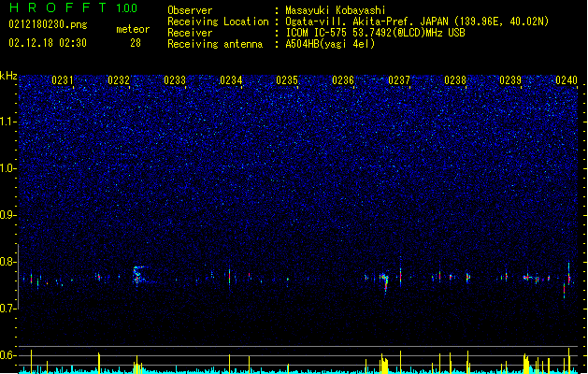This screenshot has width=588, height=374.
Task: Click the 'Receiving antenna' field label
Action: tap(215, 44)
